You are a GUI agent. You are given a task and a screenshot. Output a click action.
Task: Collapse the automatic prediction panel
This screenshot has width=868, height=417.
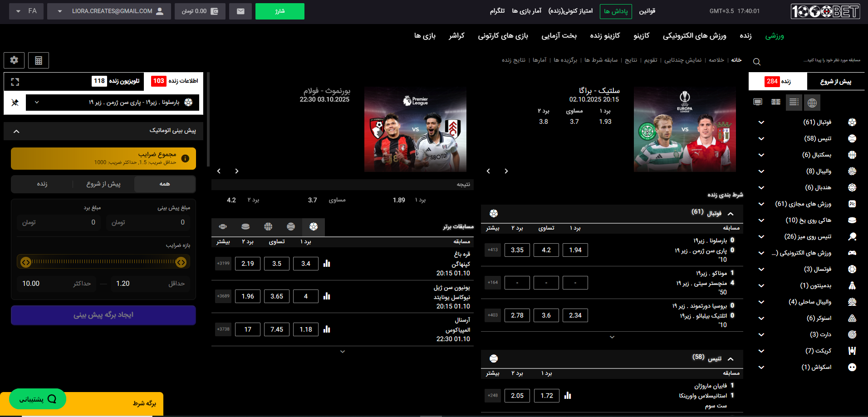point(16,131)
